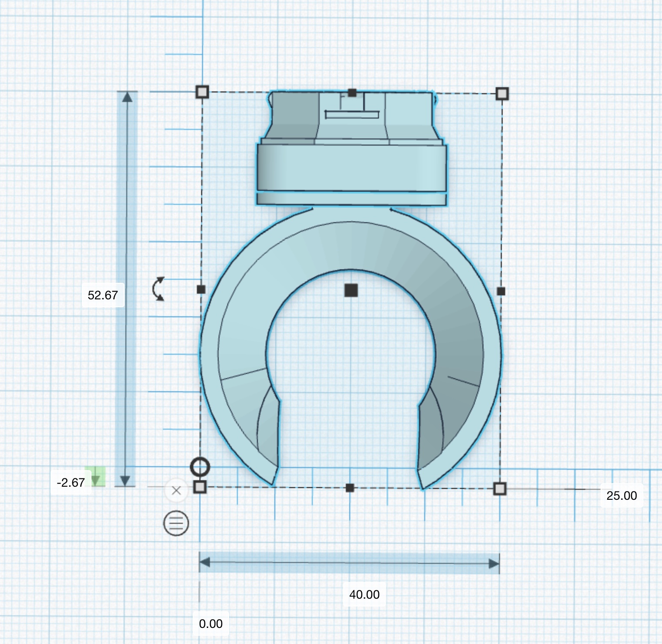This screenshot has height=644, width=662.
Task: Close the ruler with the X button
Action: (176, 491)
